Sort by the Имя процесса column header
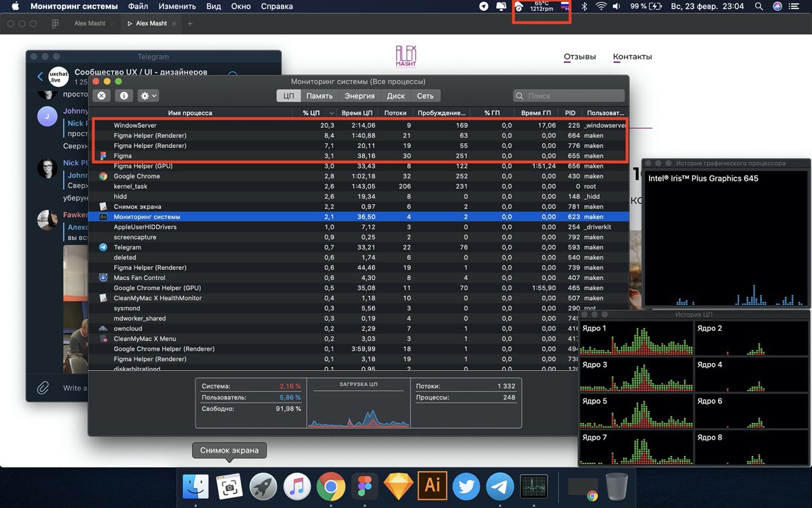Image resolution: width=812 pixels, height=508 pixels. tap(190, 113)
